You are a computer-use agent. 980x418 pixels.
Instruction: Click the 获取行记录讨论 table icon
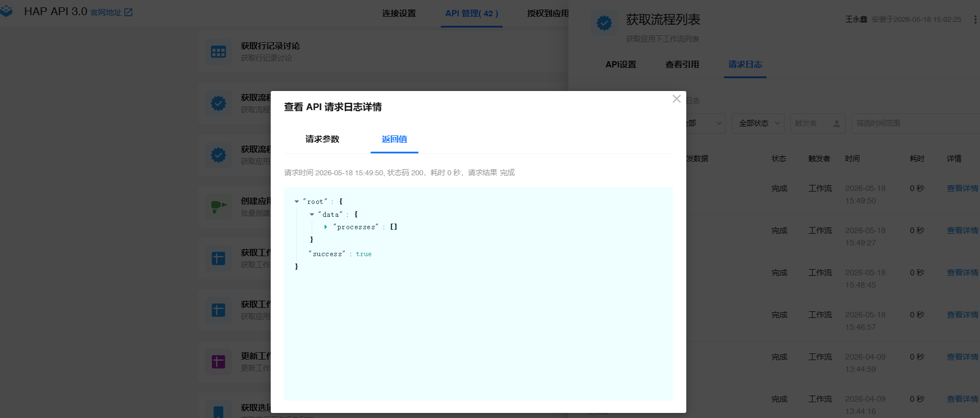pyautogui.click(x=218, y=52)
